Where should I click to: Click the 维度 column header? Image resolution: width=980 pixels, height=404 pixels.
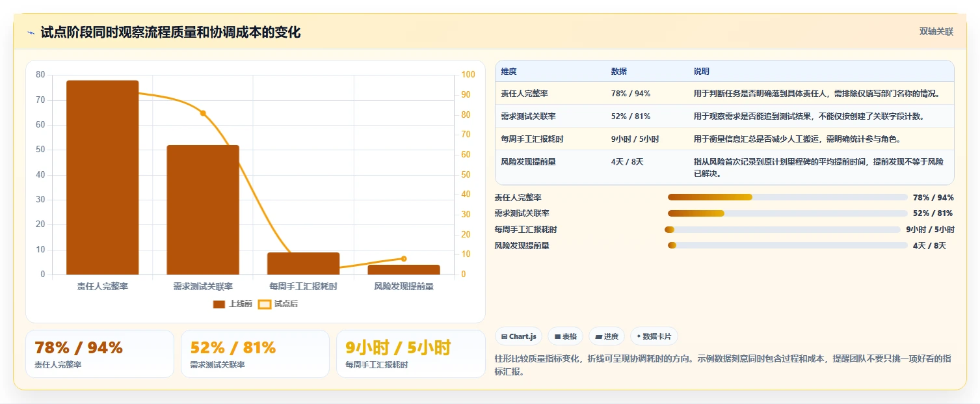click(x=509, y=72)
